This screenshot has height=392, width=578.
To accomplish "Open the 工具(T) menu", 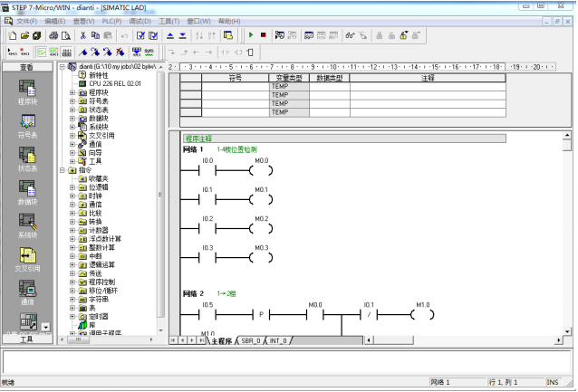I will click(169, 22).
